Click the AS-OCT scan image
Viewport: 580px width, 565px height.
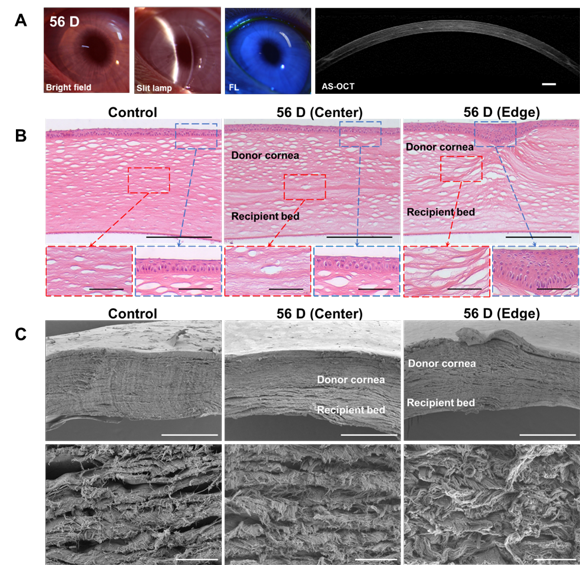click(x=447, y=50)
